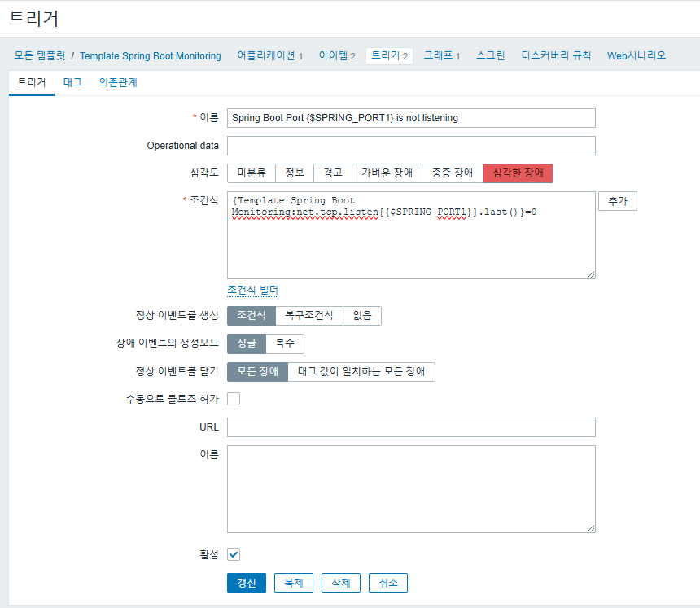Click the 취소 cancel button
700x608 pixels.
click(388, 583)
